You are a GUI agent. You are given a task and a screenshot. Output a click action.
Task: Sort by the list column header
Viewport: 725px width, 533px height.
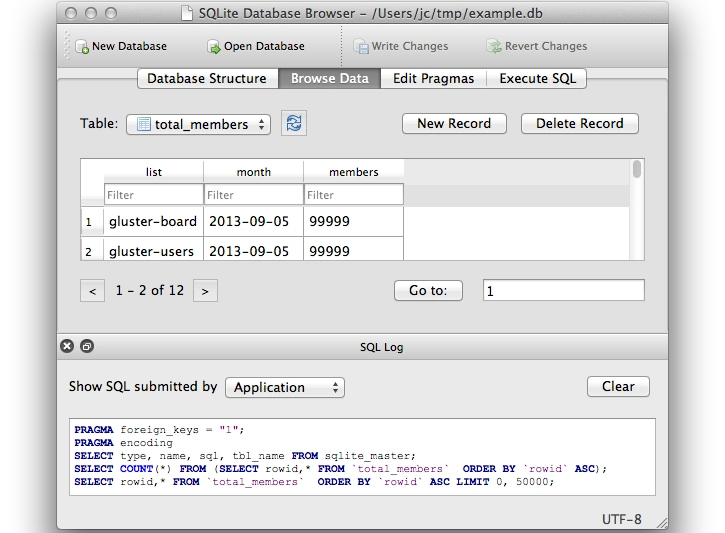[154, 172]
